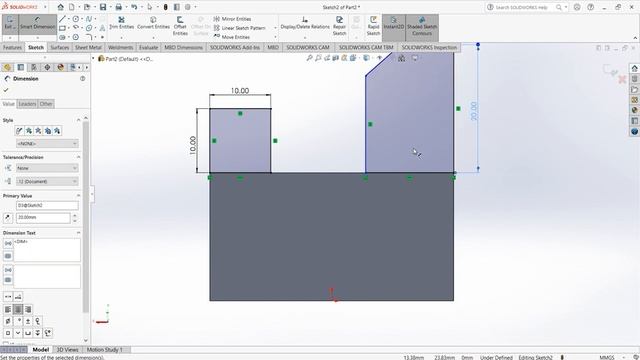Click the Mirror Entities command
This screenshot has height=360, width=640.
pyautogui.click(x=232, y=19)
